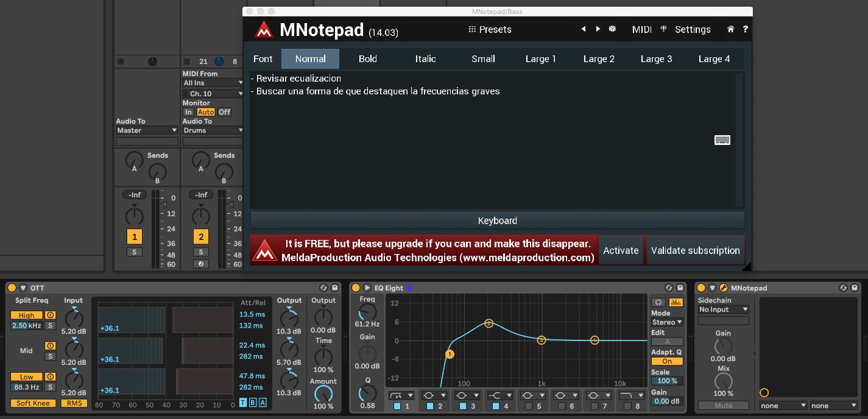Open the Presets browser in MNotepad
868x419 pixels.
tap(490, 29)
